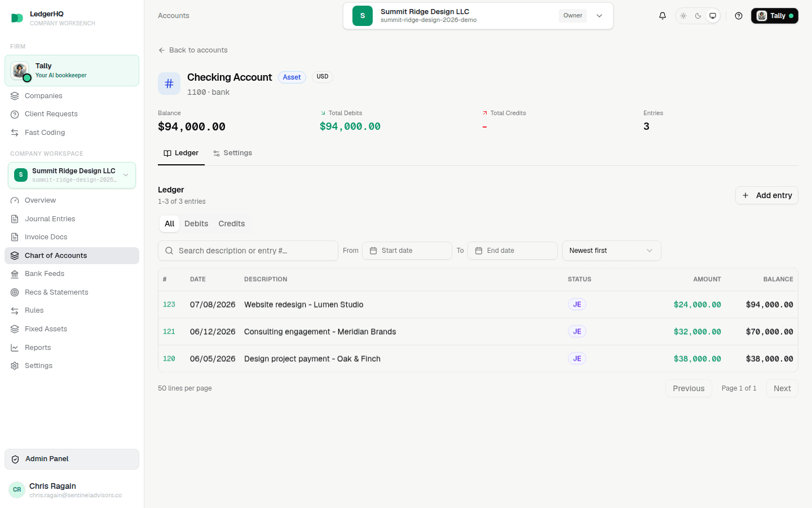
Task: Go to Chart of Accounts page
Action: pos(72,256)
